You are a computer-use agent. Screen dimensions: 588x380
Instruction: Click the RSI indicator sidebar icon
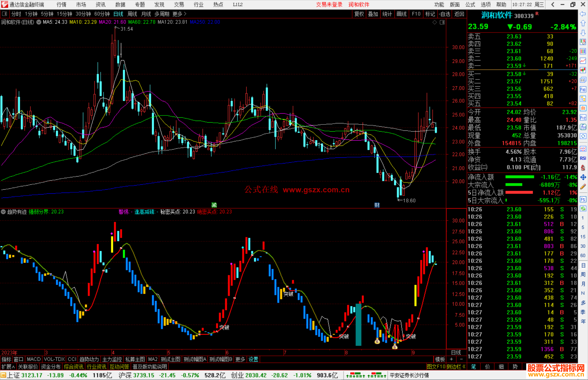pos(583,158)
